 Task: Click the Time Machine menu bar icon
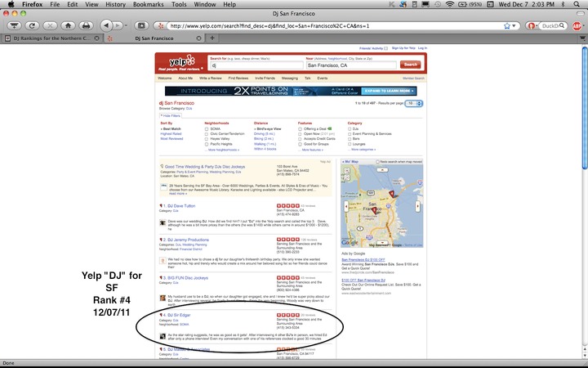438,5
